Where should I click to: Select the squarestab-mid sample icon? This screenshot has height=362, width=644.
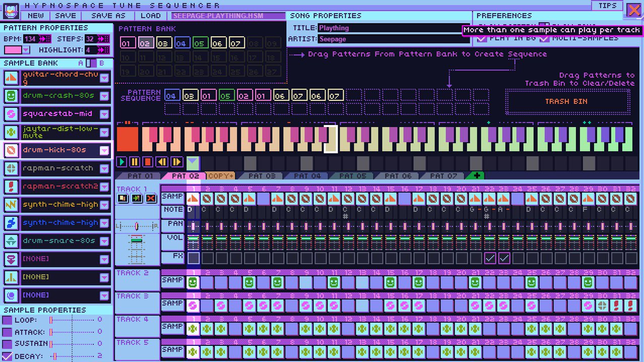click(x=12, y=114)
